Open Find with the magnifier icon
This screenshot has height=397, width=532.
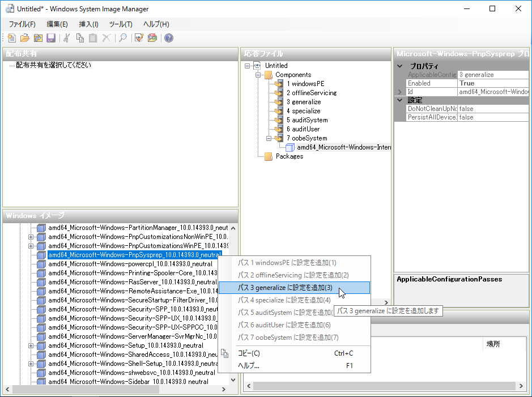123,38
